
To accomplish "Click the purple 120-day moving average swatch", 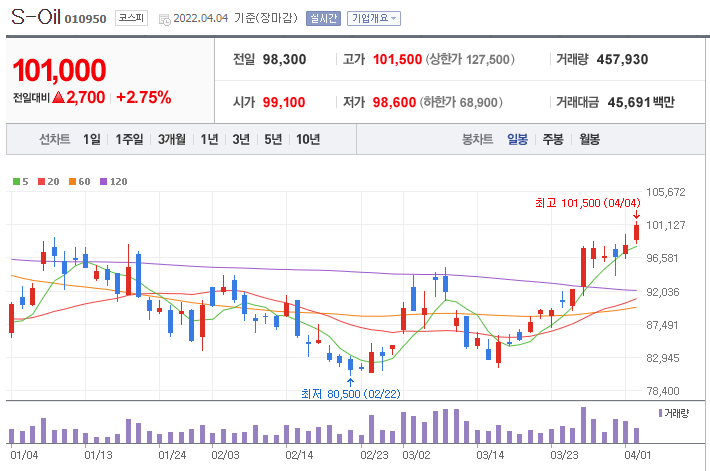I will [103, 182].
